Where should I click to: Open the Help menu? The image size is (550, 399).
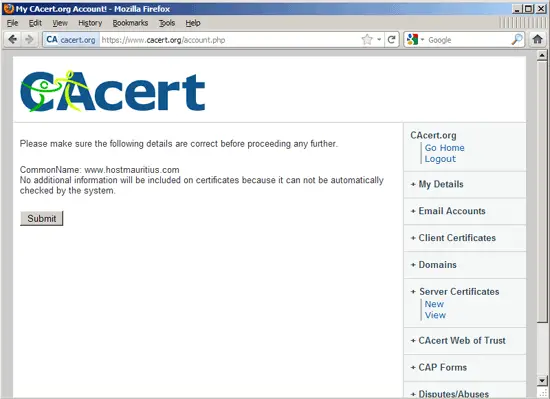[x=193, y=23]
